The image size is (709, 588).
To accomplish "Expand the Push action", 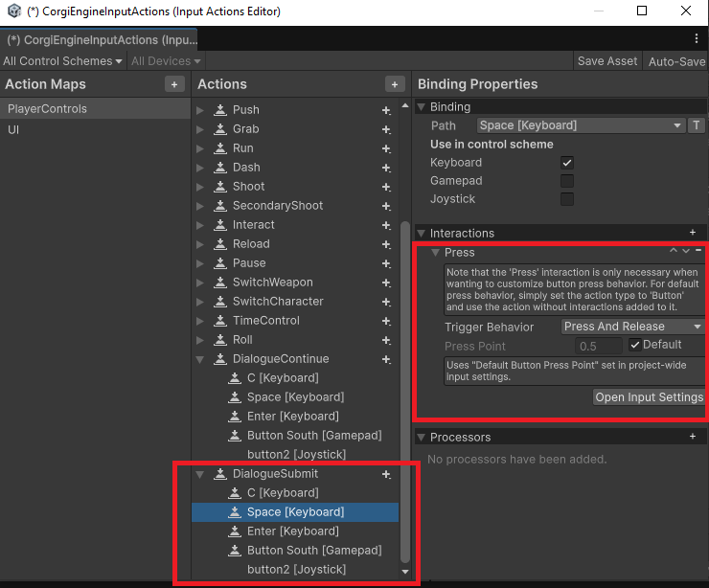I will [x=200, y=110].
